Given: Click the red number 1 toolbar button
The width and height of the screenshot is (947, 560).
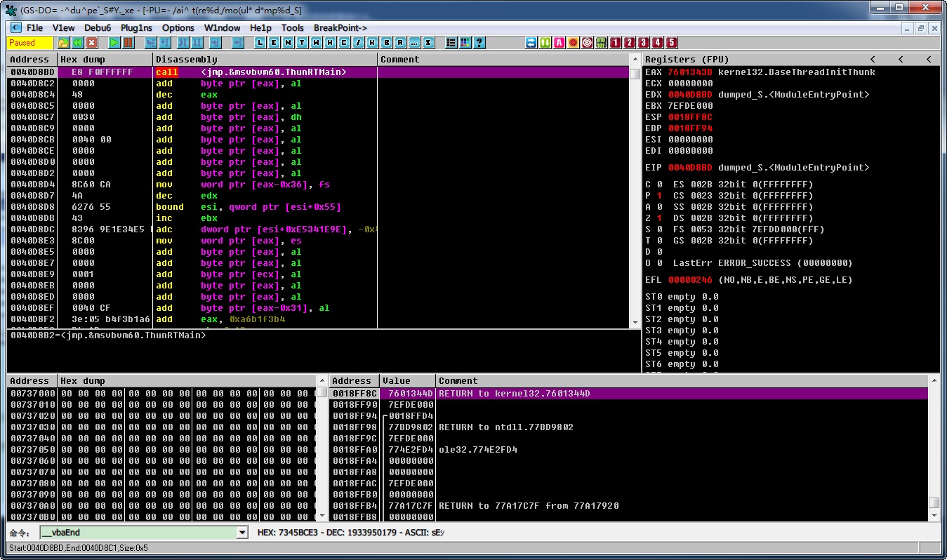Looking at the screenshot, I should (616, 43).
